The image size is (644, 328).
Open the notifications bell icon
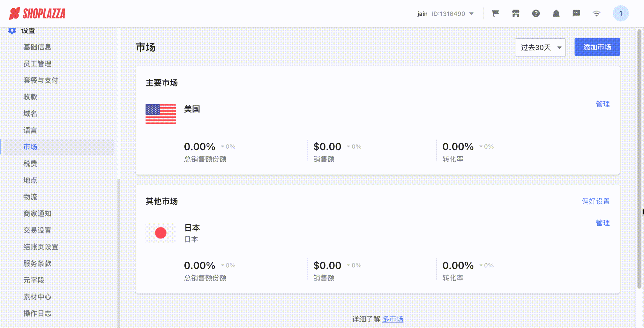[x=556, y=13]
